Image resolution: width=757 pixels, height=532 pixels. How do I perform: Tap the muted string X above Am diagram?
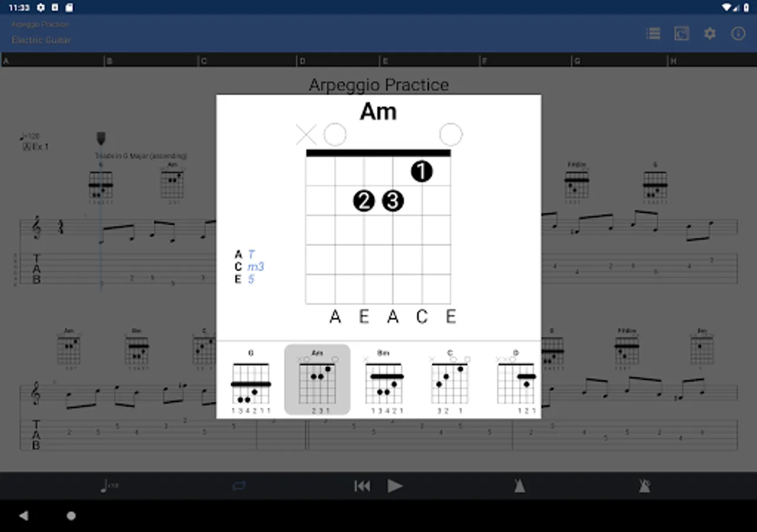(306, 135)
